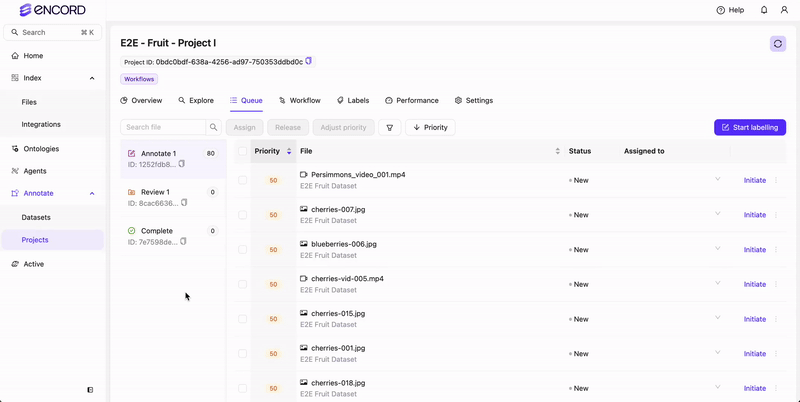Copy the Project ID
The width and height of the screenshot is (800, 402).
coord(308,61)
